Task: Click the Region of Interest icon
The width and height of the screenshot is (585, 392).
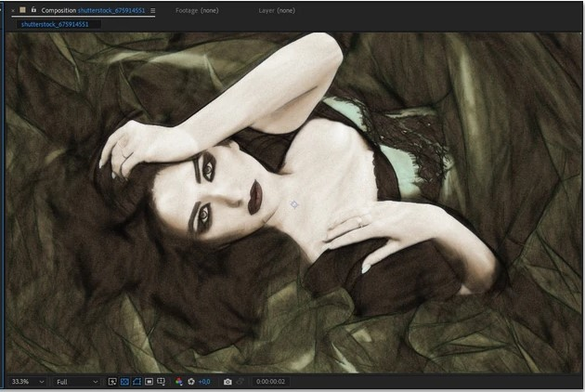Action: (149, 382)
